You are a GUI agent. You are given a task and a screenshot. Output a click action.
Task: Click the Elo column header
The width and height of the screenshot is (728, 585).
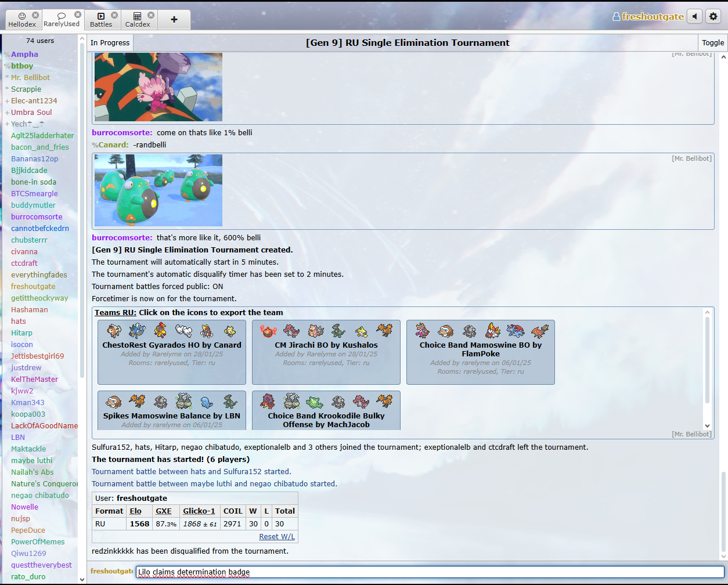[x=135, y=511]
